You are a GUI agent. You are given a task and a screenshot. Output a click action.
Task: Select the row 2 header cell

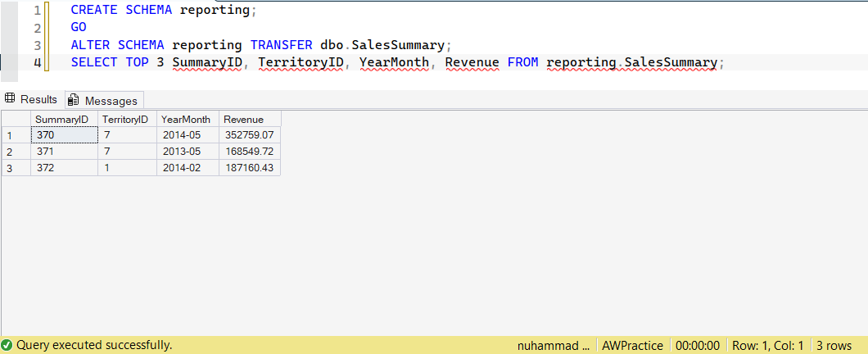click(16, 152)
